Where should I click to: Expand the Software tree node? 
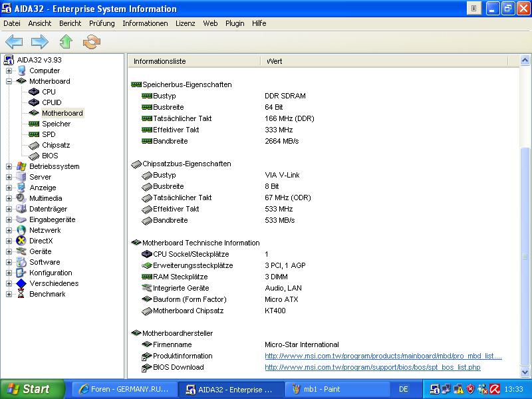(9, 262)
